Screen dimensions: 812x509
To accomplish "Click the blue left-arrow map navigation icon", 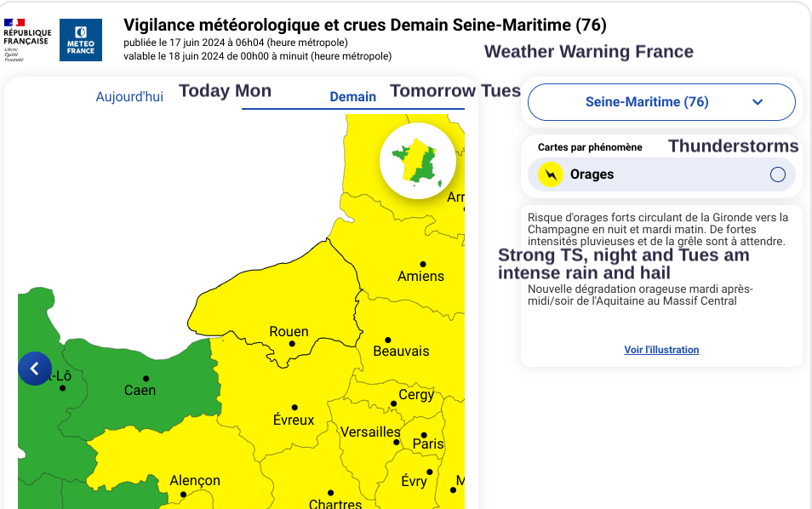I will pos(34,369).
